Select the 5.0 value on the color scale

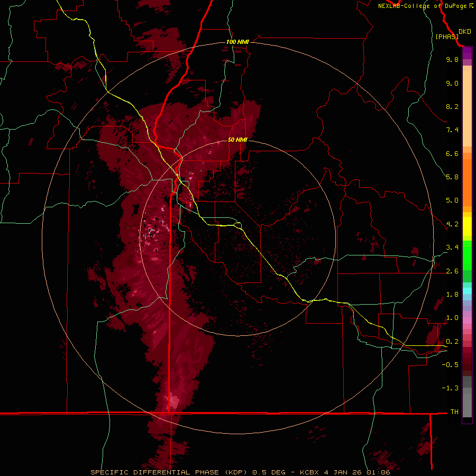click(x=452, y=200)
